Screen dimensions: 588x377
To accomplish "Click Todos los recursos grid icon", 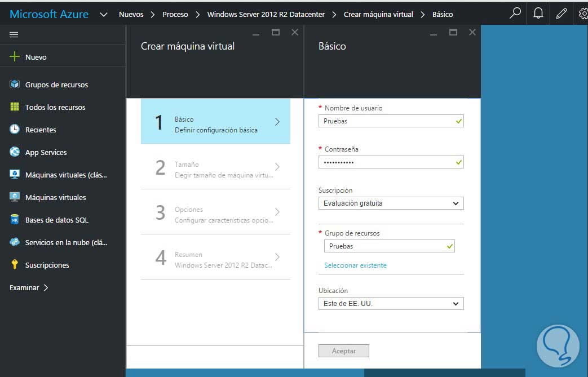I will 15,107.
